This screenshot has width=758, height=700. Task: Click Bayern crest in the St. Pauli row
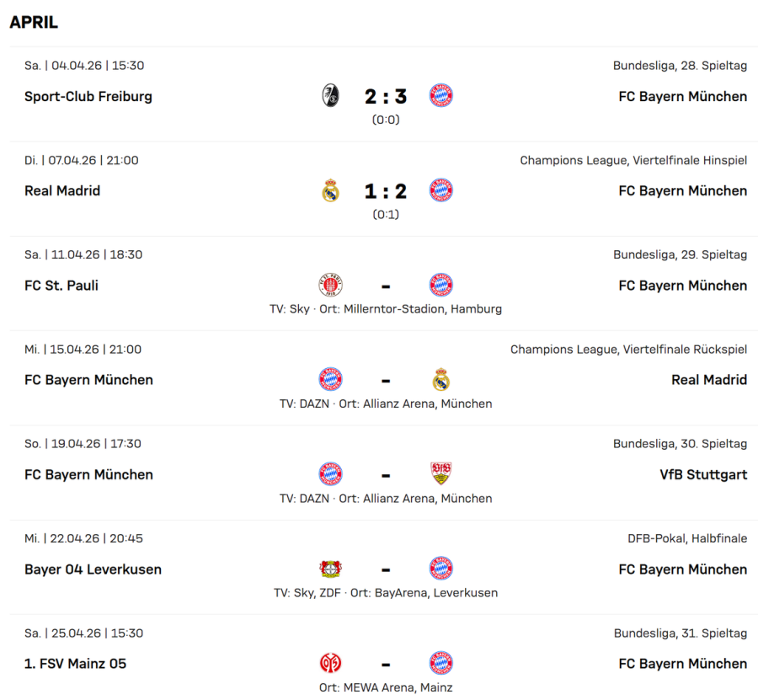tap(440, 285)
